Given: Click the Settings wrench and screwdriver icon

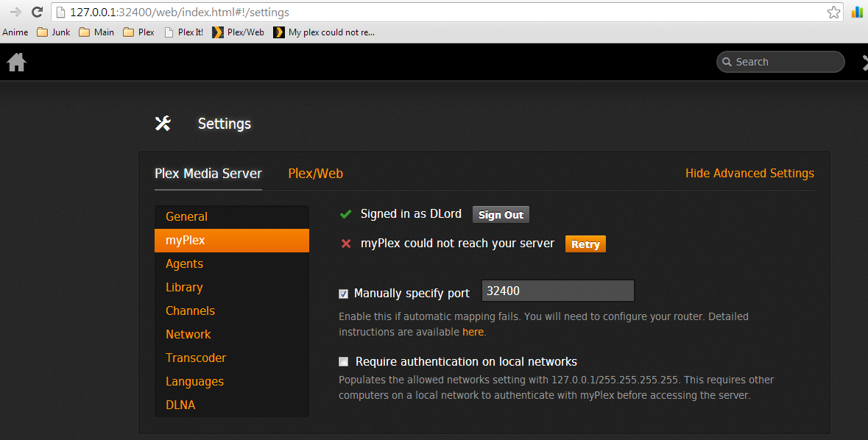Looking at the screenshot, I should (163, 124).
